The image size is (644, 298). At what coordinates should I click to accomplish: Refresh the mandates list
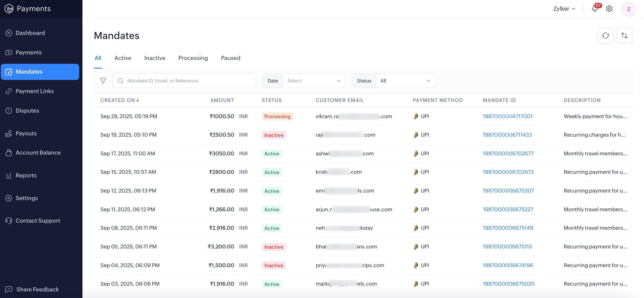pyautogui.click(x=605, y=35)
